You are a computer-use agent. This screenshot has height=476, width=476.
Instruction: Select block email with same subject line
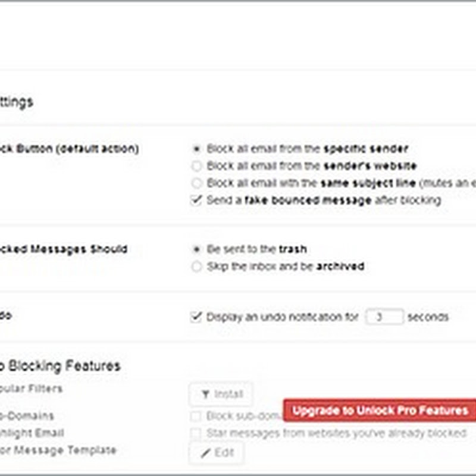pos(196,183)
